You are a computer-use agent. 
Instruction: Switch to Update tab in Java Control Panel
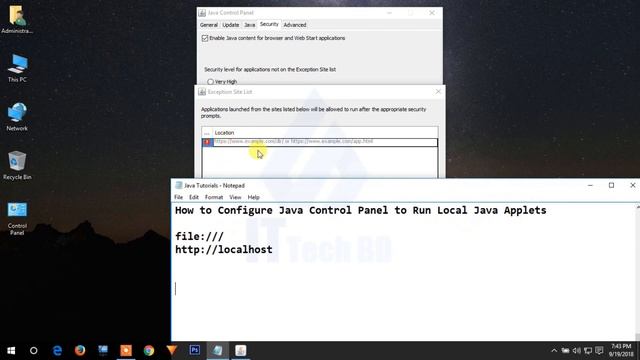click(x=231, y=25)
